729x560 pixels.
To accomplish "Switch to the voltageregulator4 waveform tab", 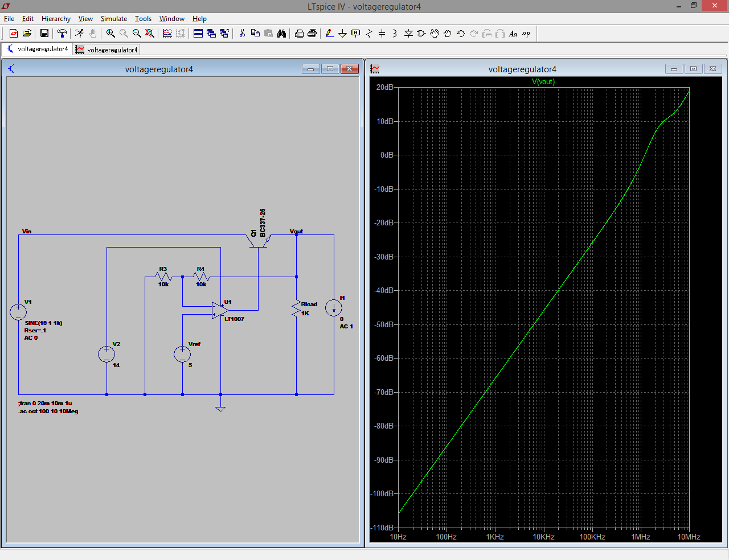I will click(107, 50).
